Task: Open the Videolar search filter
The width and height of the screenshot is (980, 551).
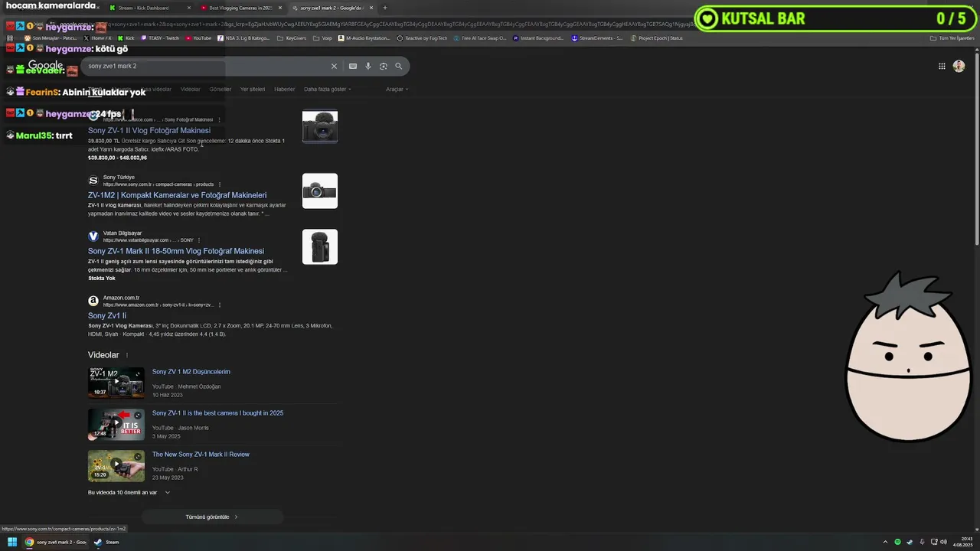Action: pos(190,89)
